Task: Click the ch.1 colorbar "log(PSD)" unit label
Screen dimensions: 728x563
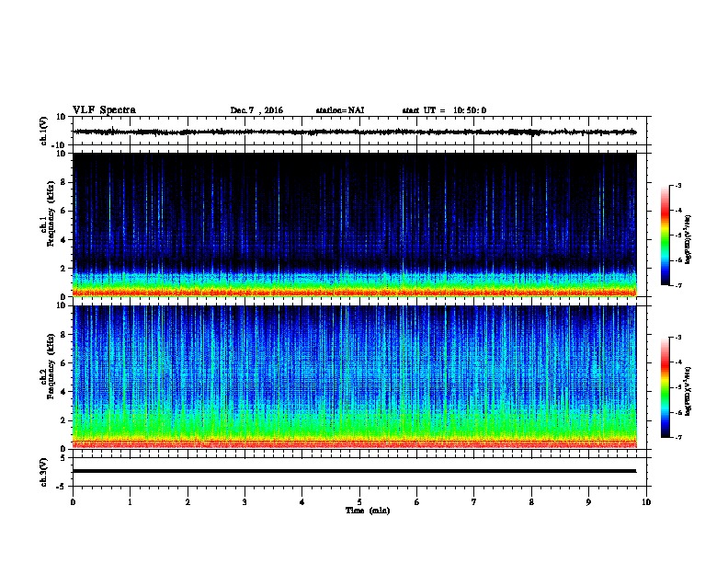Action: click(x=688, y=239)
